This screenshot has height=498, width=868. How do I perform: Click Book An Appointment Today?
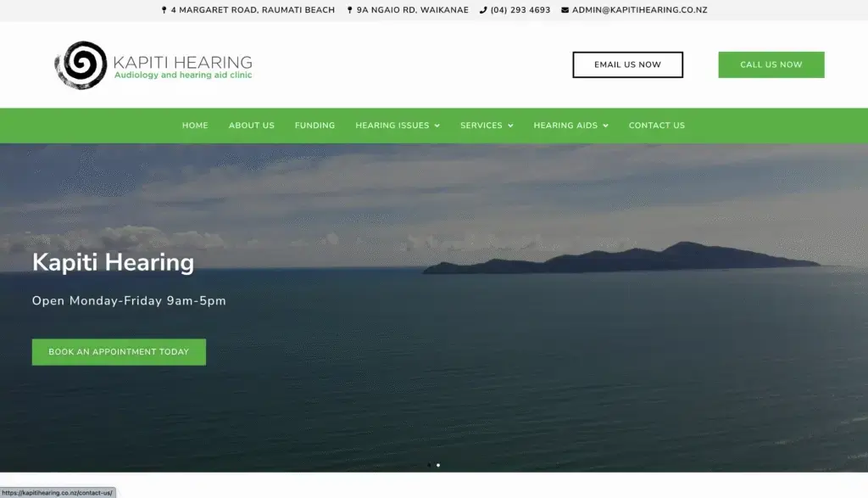coord(119,351)
